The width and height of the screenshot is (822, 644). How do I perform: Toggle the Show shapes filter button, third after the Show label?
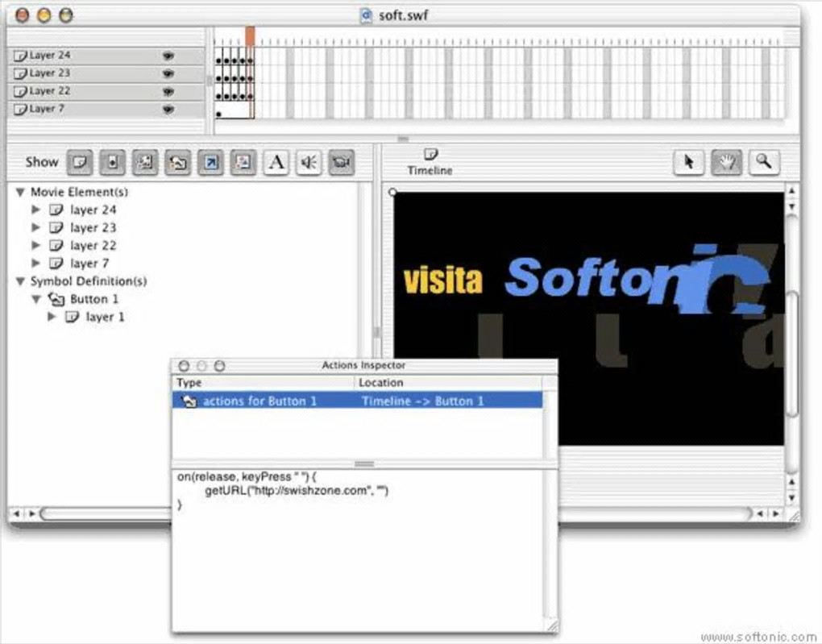coord(145,163)
